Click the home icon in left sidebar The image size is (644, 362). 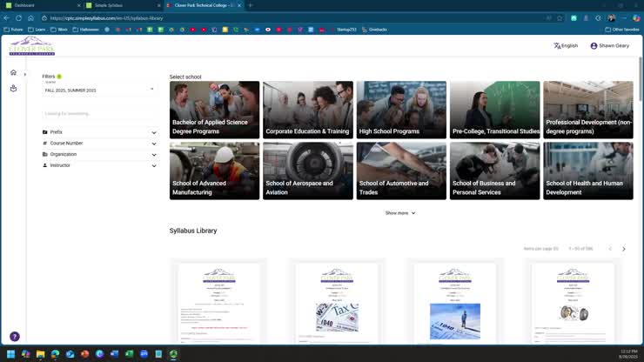point(13,73)
